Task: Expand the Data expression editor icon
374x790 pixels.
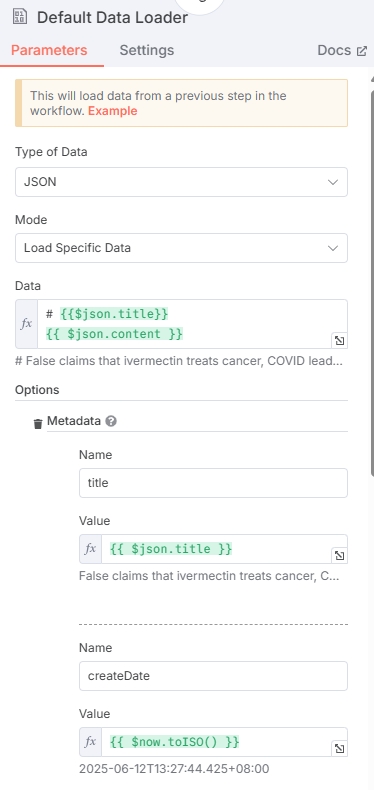Action: click(339, 341)
